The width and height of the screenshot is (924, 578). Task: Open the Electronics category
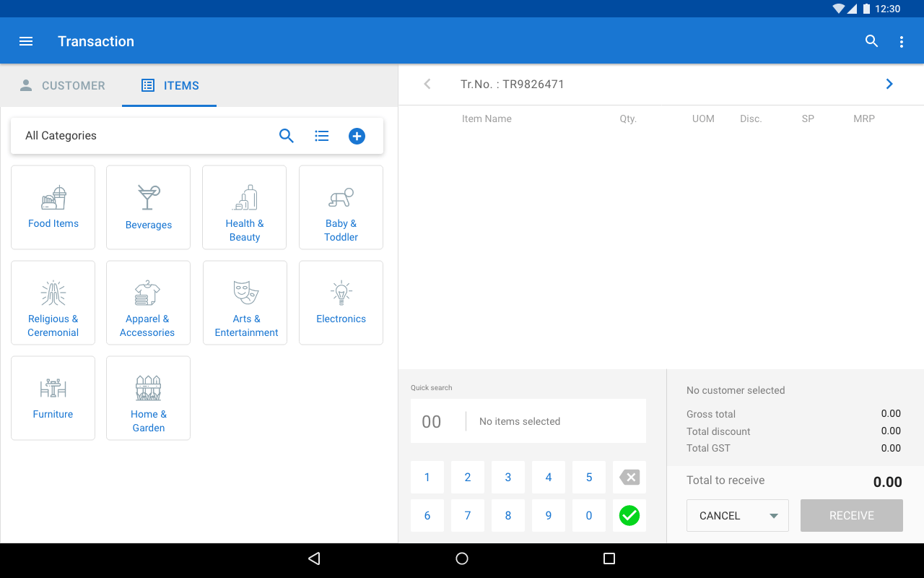341,303
